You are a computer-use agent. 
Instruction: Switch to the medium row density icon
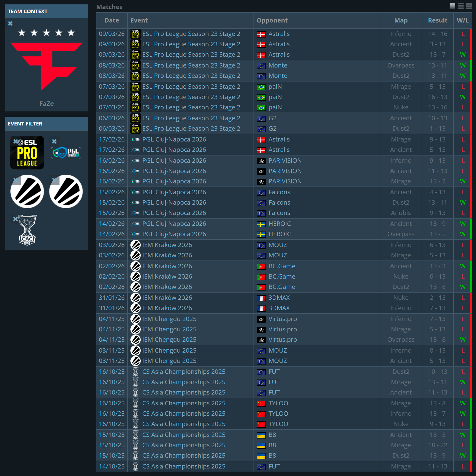coord(460,6)
